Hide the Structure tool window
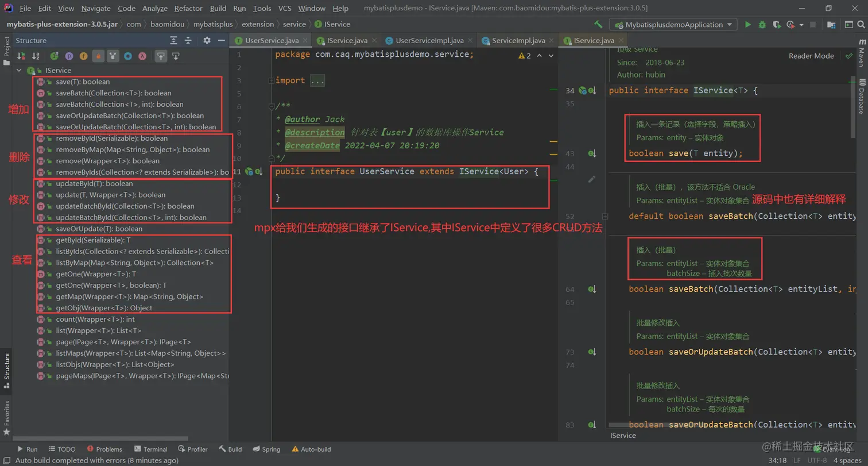 [x=221, y=40]
